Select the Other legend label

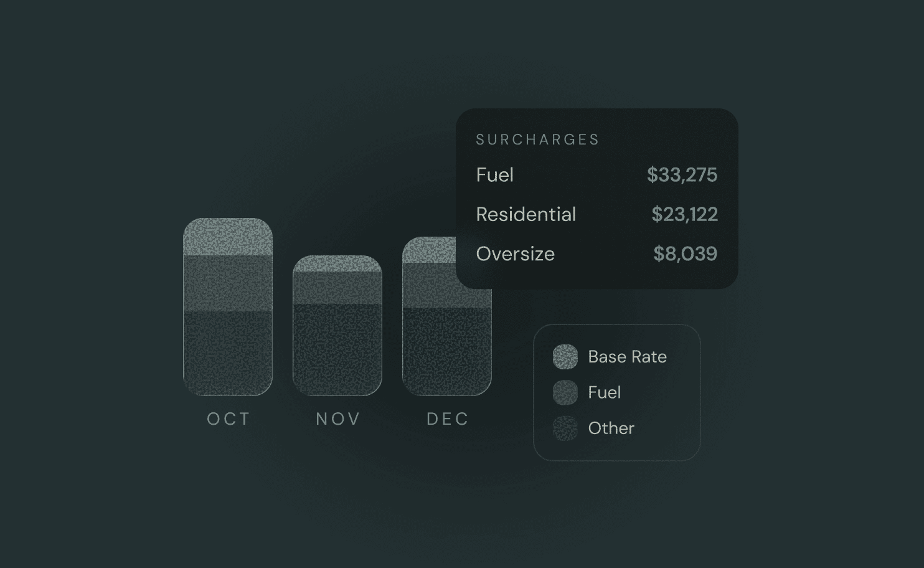coord(611,428)
